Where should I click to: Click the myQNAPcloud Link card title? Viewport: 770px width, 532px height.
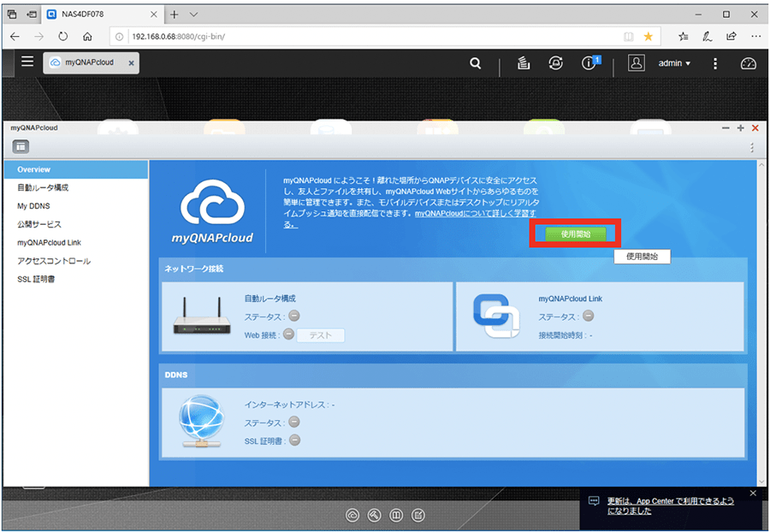pos(570,299)
